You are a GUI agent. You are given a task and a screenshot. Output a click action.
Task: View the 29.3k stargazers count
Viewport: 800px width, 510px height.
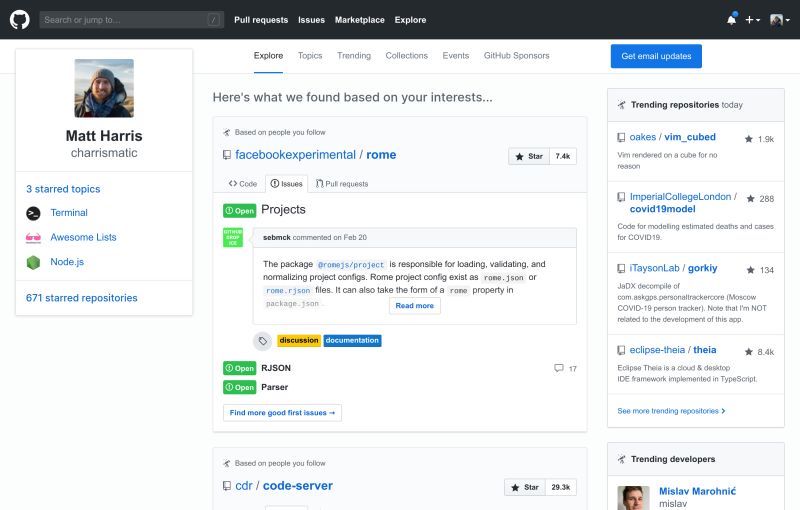click(561, 488)
